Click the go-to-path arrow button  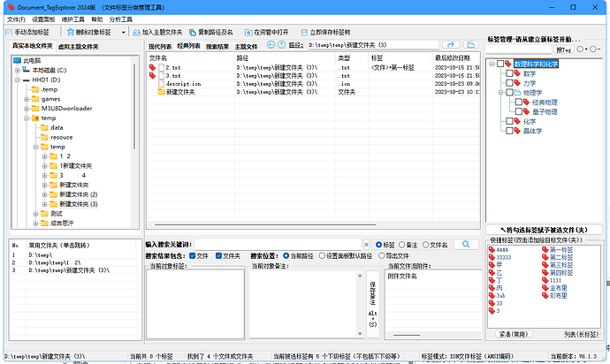[x=451, y=45]
